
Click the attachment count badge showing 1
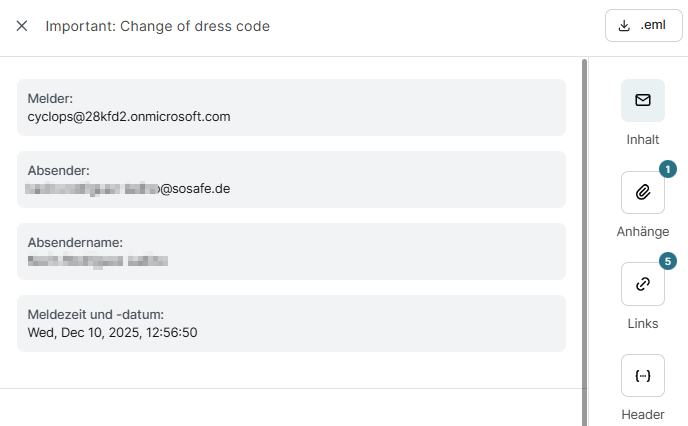click(x=667, y=169)
